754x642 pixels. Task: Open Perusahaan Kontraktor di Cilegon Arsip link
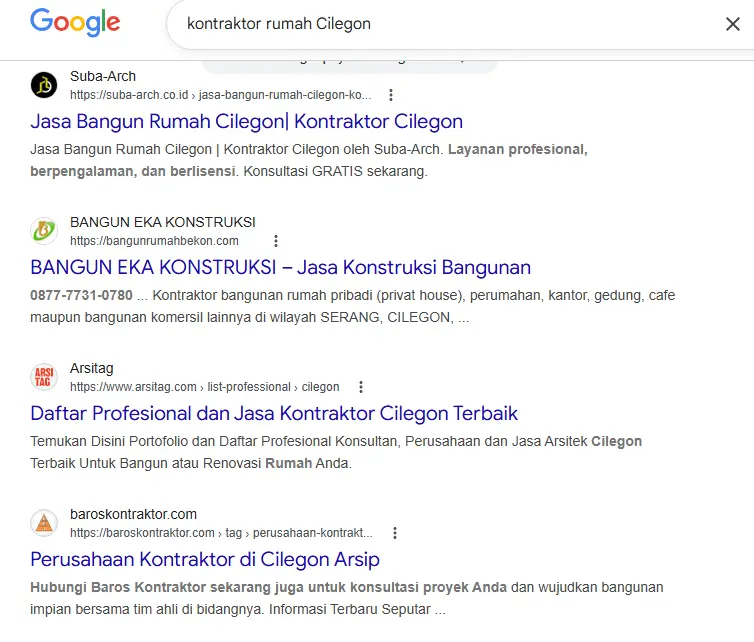point(205,560)
